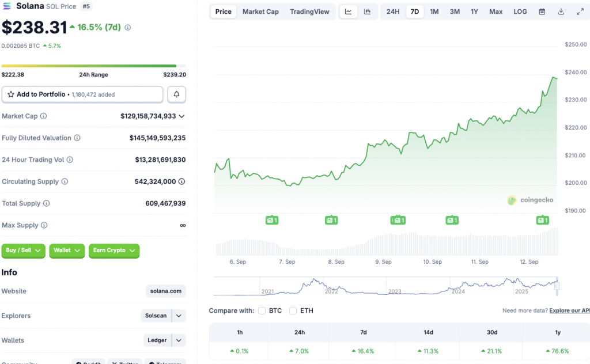
Task: Click the Add to Portfolio button
Action: 82,94
